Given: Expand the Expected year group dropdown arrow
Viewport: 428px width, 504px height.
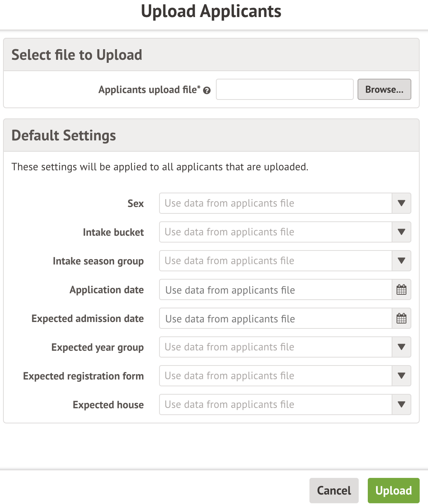Looking at the screenshot, I should pos(401,347).
